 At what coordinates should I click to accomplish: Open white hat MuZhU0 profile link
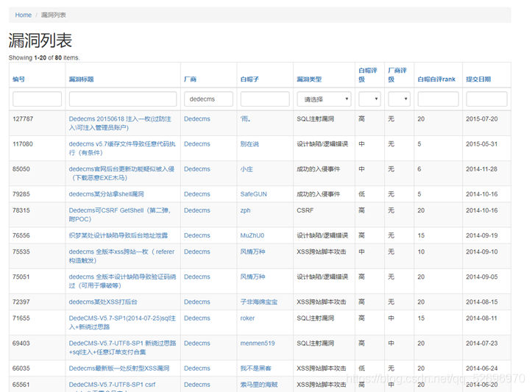pyautogui.click(x=252, y=235)
